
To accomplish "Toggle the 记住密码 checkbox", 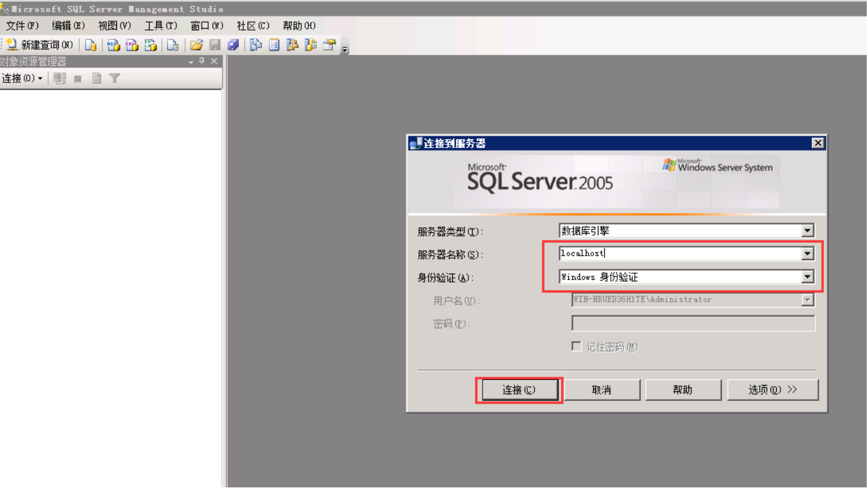I will 577,347.
